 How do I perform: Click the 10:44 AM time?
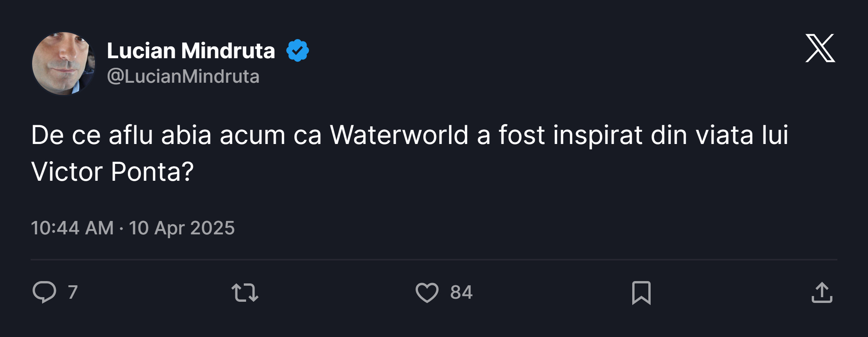[72, 228]
